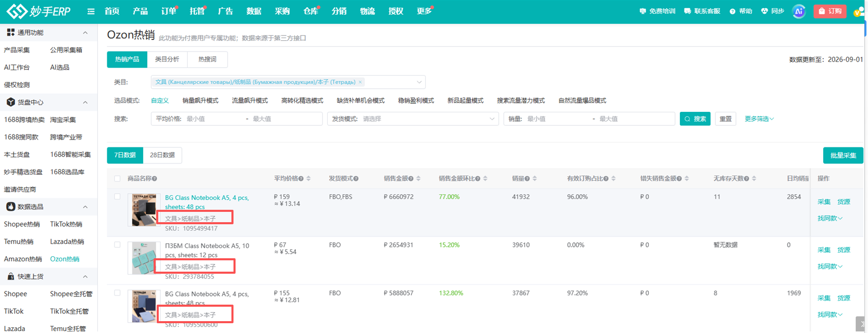Collapse the 数据选品 sidebar section
This screenshot has height=333, width=868.
pyautogui.click(x=85, y=207)
